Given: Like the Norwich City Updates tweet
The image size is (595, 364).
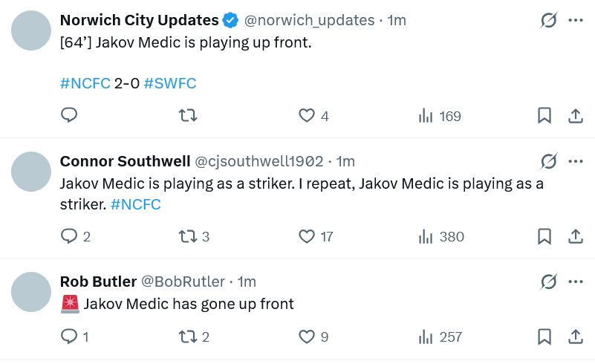Looking at the screenshot, I should coord(307,116).
